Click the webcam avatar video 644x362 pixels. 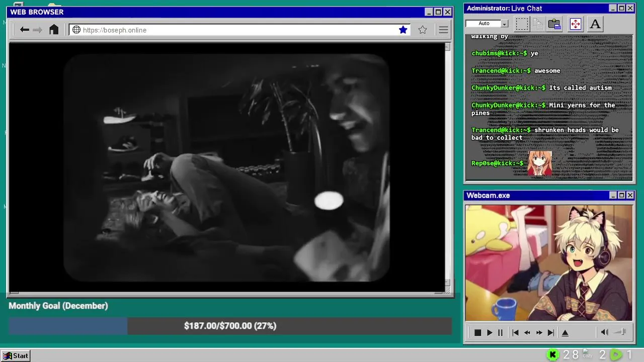coord(549,262)
